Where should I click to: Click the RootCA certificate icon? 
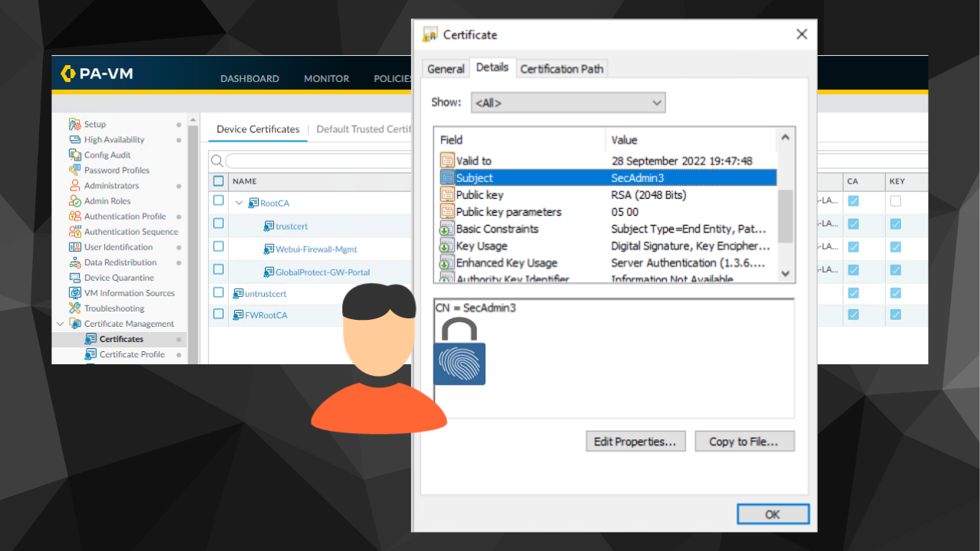click(253, 203)
